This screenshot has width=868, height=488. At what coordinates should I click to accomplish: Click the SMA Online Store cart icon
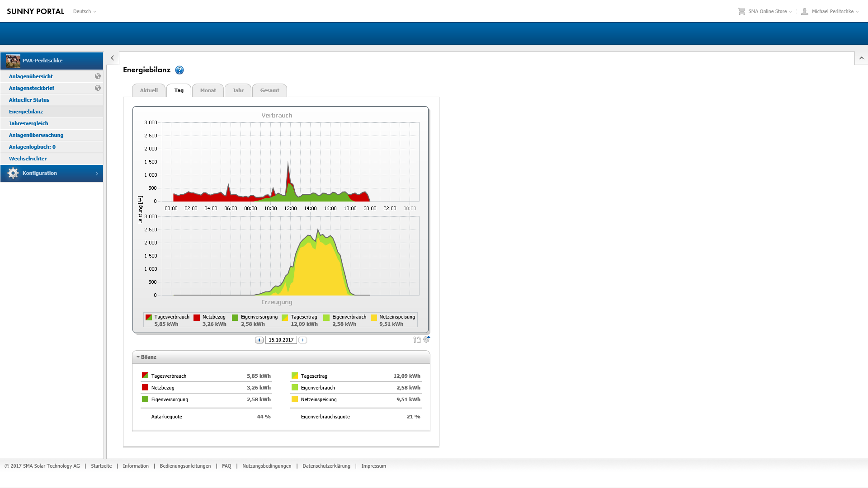click(741, 11)
